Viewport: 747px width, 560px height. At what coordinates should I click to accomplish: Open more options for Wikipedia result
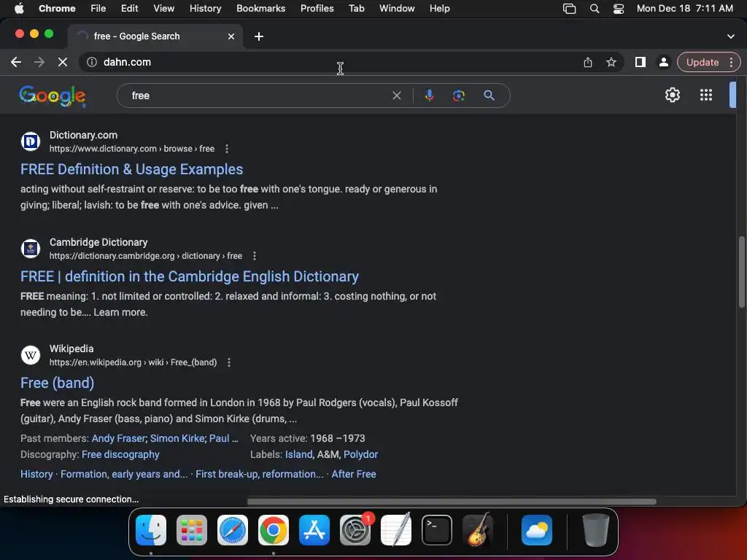(x=229, y=362)
